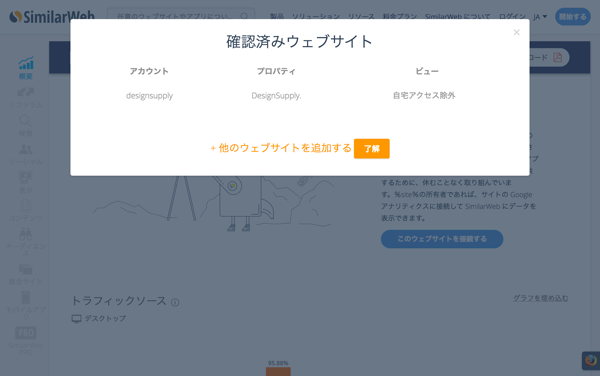The image size is (600, 376).
Task: Open the リソース menu
Action: [x=361, y=16]
